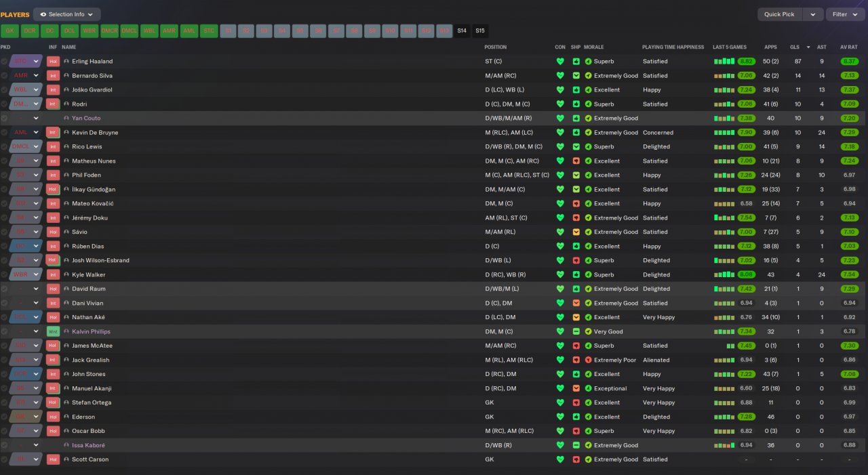The image size is (868, 475).
Task: Click Dani Vivian's orange sharpness icon
Action: (576, 303)
